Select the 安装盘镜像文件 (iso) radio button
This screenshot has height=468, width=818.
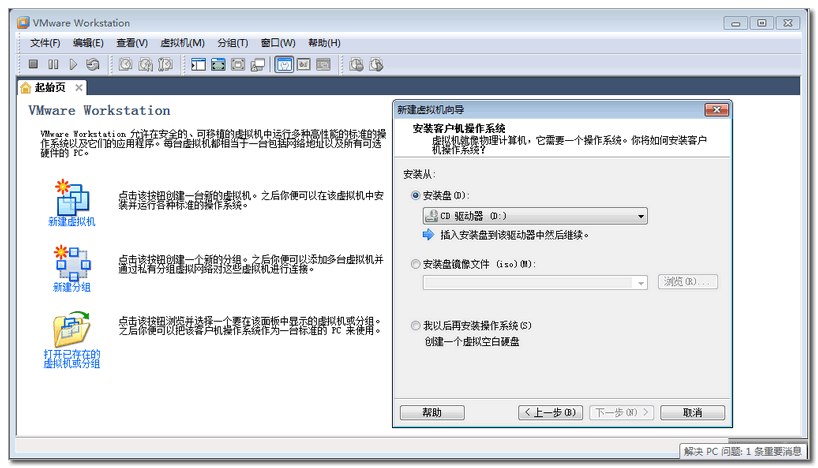(x=415, y=264)
